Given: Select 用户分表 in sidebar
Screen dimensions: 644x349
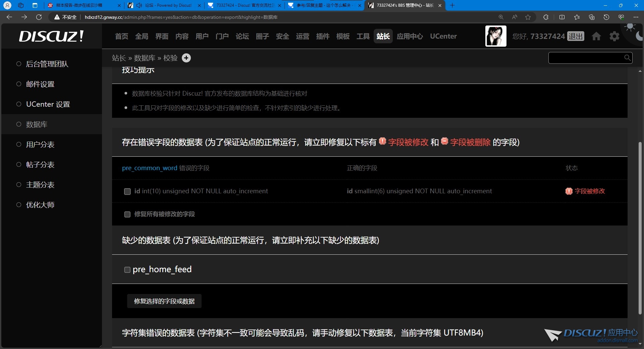Looking at the screenshot, I should (40, 145).
